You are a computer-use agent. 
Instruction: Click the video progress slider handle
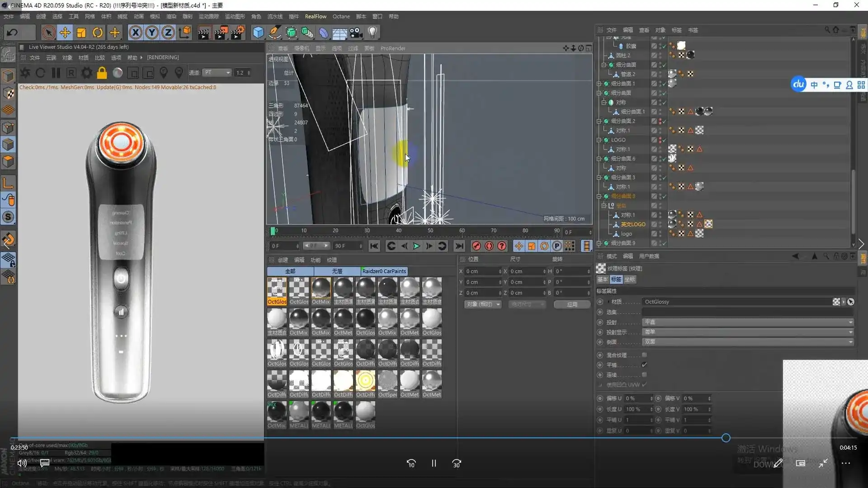coord(726,438)
